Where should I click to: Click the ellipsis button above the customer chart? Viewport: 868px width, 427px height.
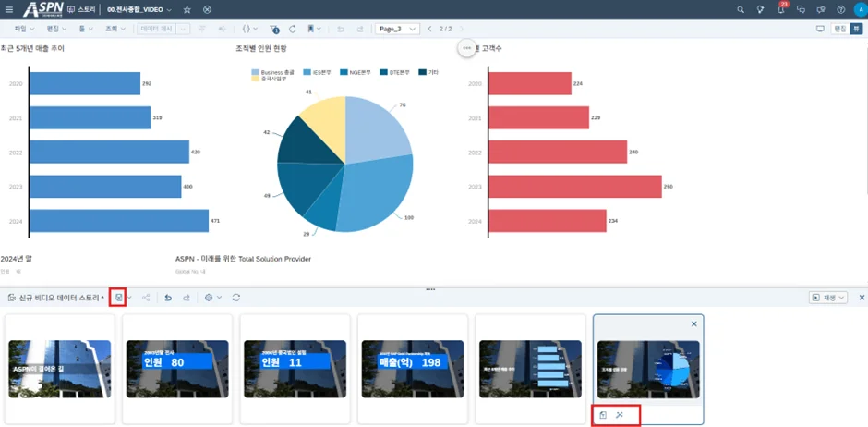pos(467,47)
